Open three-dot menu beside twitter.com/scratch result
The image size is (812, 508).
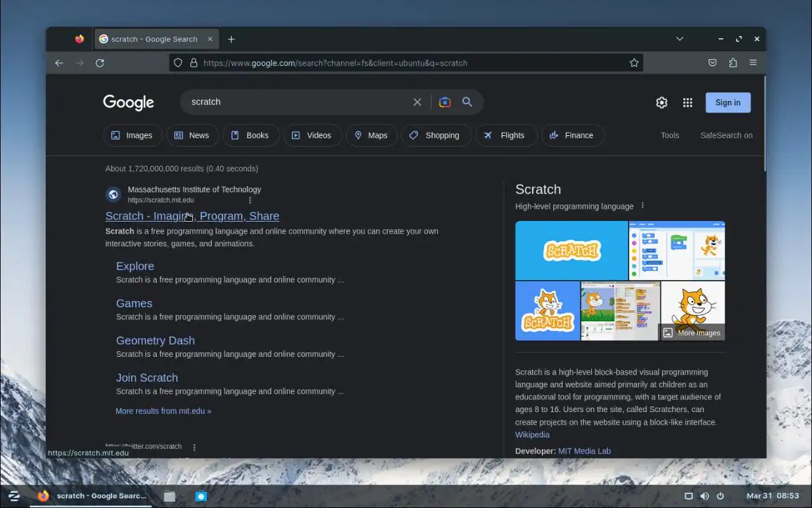[x=194, y=447]
